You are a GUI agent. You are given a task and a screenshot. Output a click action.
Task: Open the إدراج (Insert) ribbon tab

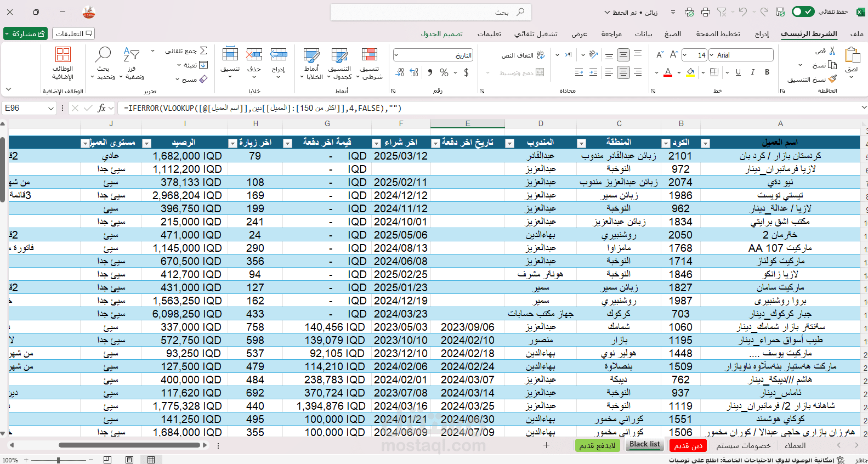(x=762, y=34)
